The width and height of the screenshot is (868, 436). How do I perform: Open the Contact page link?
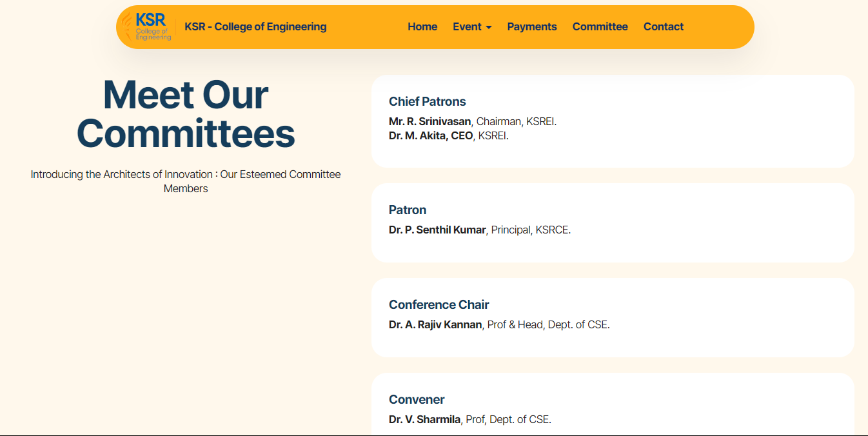(x=663, y=26)
